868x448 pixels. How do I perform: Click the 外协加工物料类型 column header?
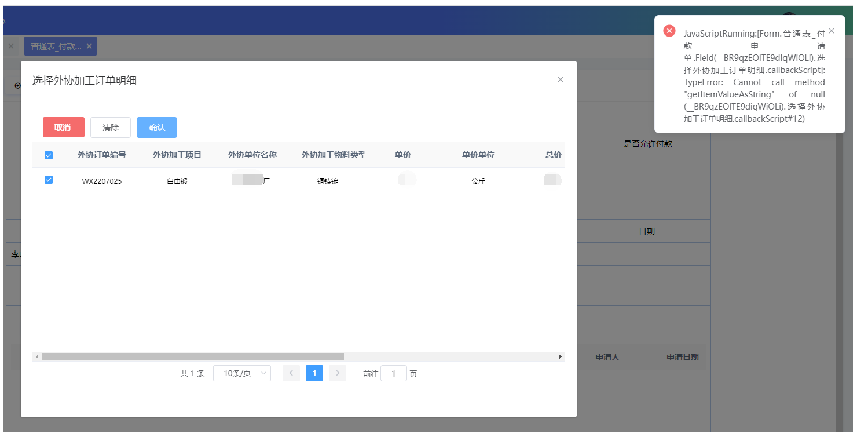[x=334, y=155]
